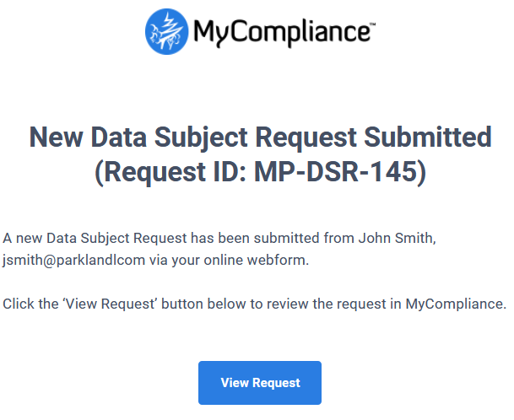This screenshot has width=514, height=420.
Task: Click the word 'Submitted' in the heading
Action: [x=428, y=137]
